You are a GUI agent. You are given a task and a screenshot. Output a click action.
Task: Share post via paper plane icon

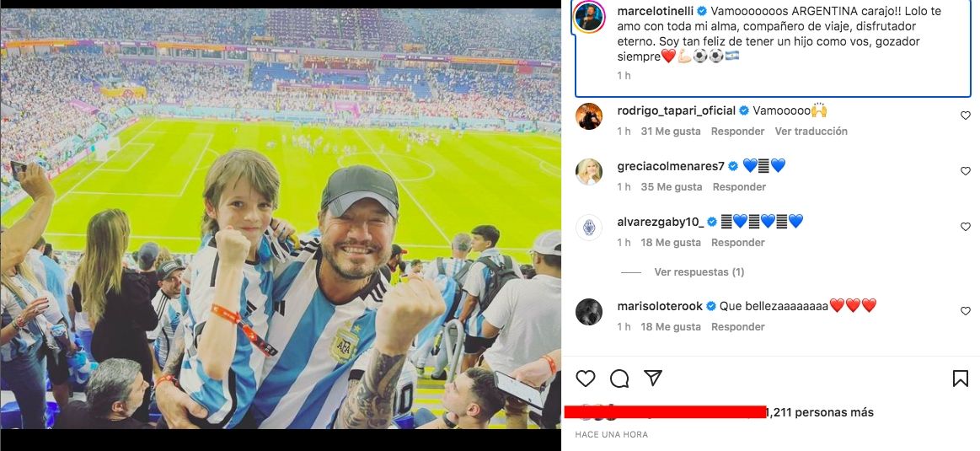tap(653, 379)
